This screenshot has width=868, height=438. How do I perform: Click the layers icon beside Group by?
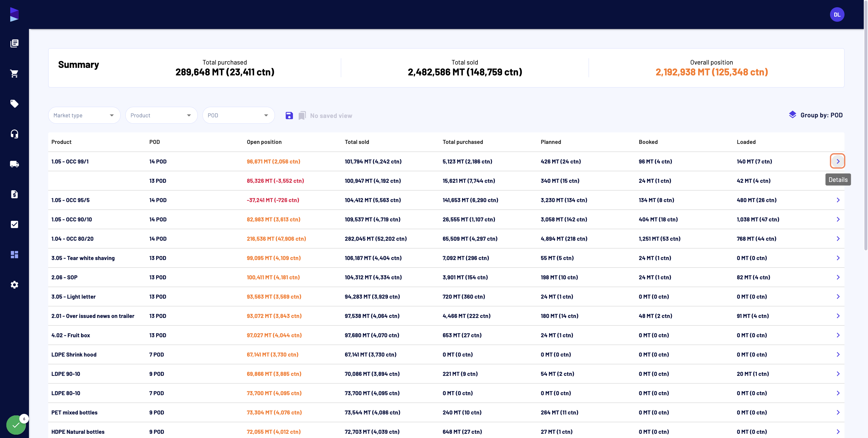coord(793,115)
